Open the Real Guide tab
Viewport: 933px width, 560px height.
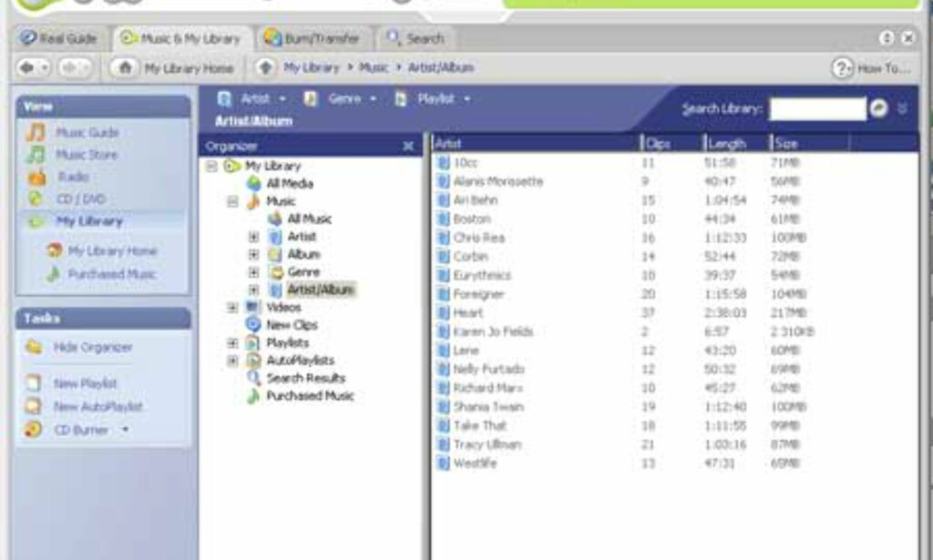(x=58, y=38)
